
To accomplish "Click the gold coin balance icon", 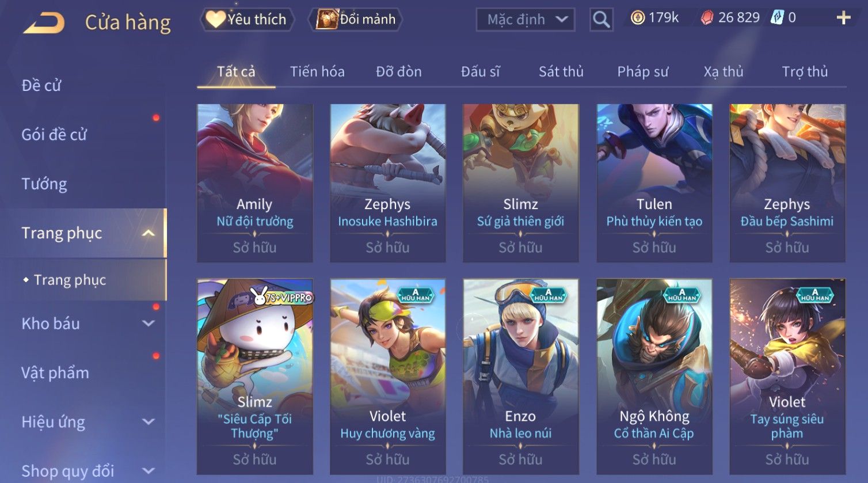I will click(637, 18).
